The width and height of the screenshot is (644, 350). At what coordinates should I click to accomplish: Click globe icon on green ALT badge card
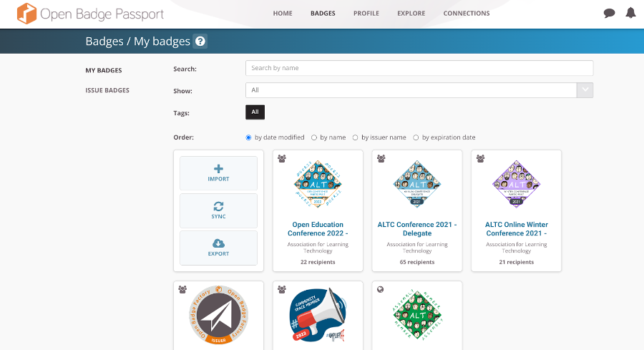tap(381, 290)
